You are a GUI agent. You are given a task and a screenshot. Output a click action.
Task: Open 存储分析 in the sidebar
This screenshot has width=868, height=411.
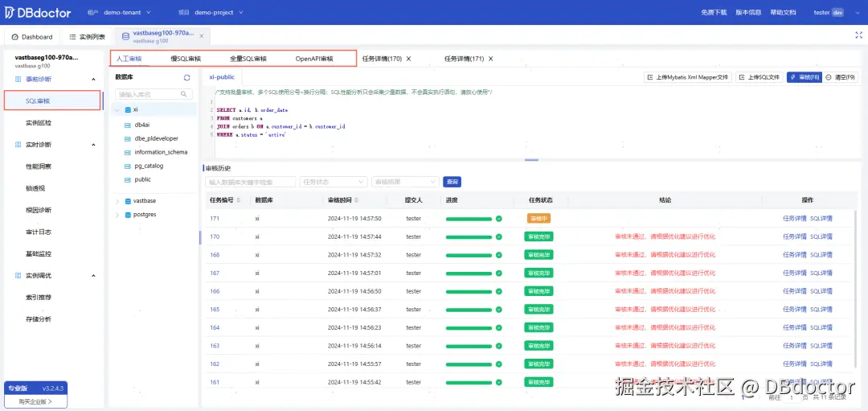(x=39, y=319)
